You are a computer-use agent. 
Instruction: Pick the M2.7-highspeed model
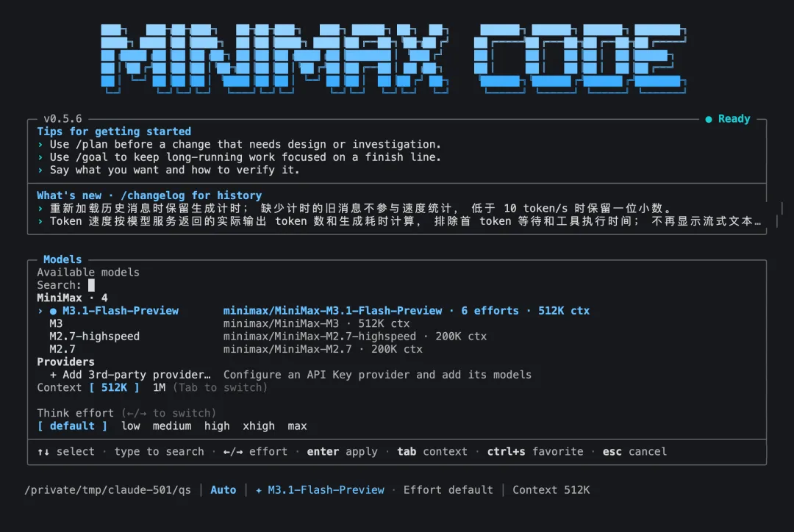(268, 336)
